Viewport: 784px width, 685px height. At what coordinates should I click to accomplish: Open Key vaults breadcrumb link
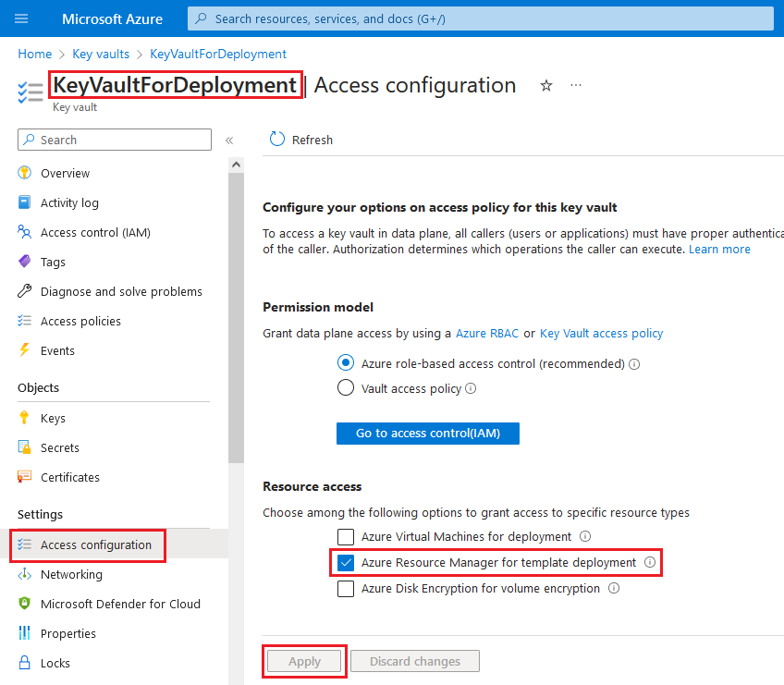point(101,55)
